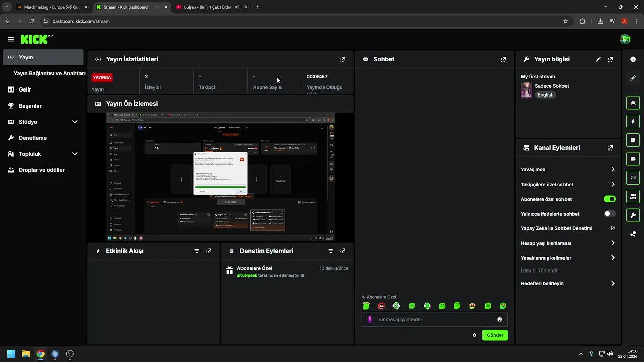This screenshot has height=362, width=644.
Task: Toggle the lightning activity feed widget icon
Action: click(633, 121)
